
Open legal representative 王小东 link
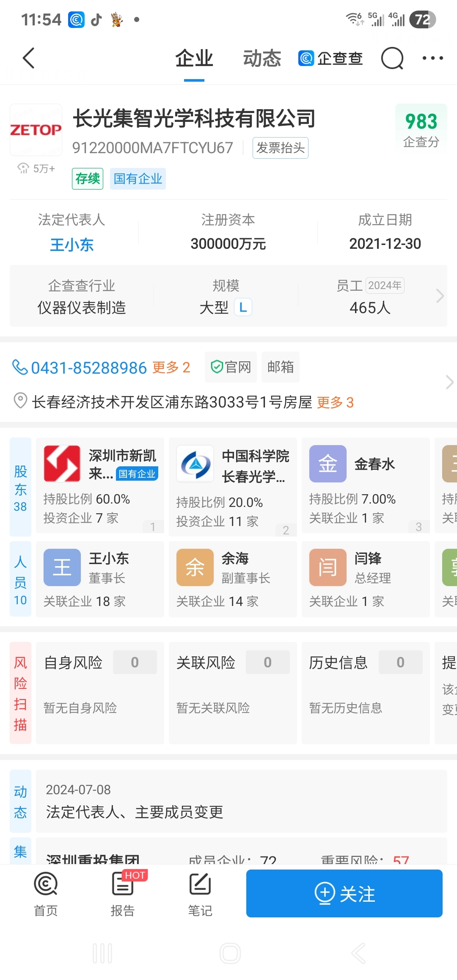[72, 245]
